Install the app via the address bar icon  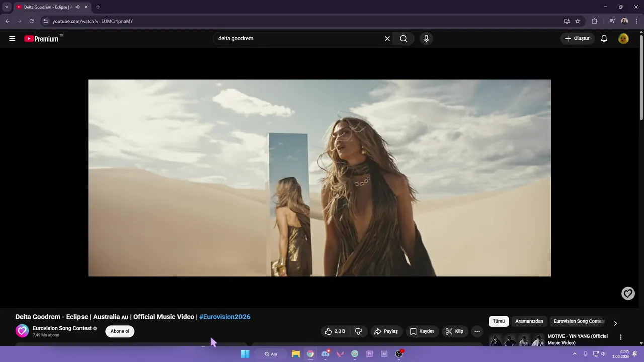567,21
